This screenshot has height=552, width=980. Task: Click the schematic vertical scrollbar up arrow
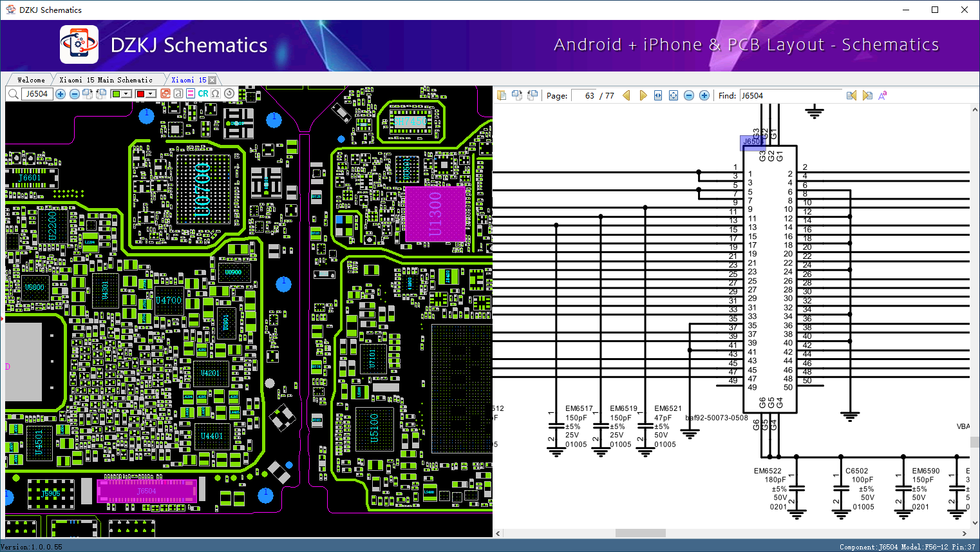pos(974,109)
